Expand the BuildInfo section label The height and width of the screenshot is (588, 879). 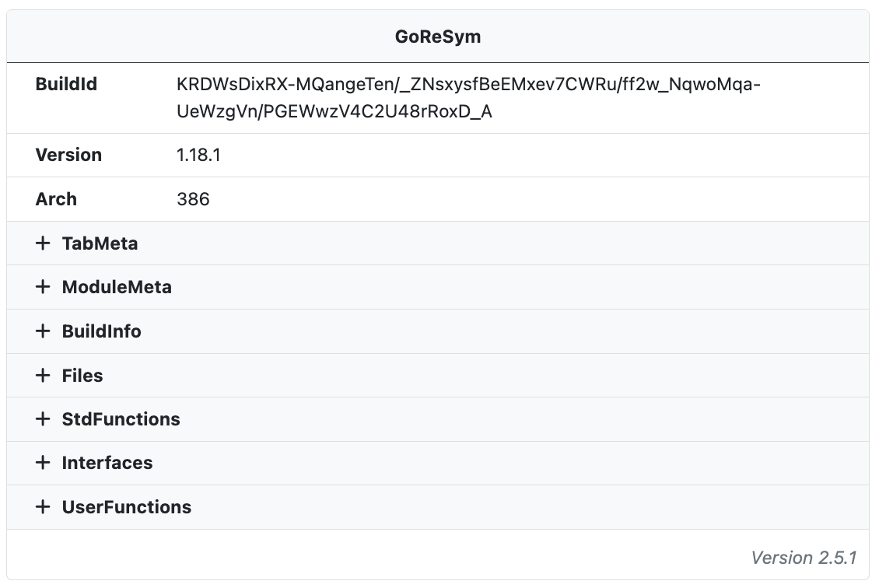click(x=101, y=331)
